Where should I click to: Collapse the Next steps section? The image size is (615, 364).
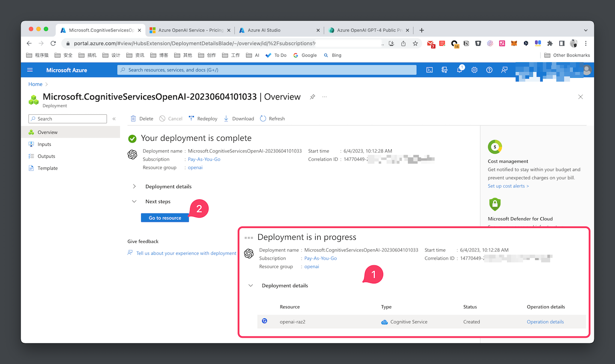(x=134, y=201)
